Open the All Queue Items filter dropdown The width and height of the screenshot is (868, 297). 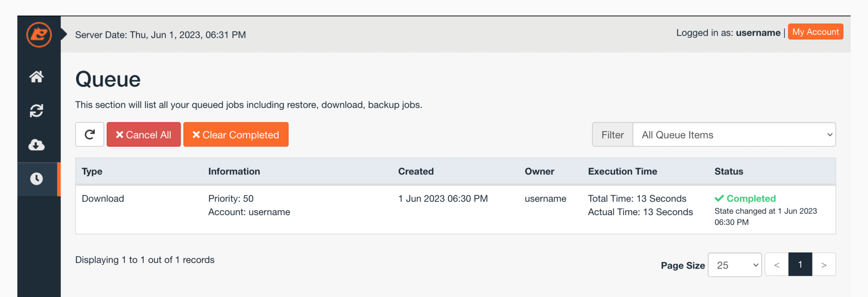point(734,134)
